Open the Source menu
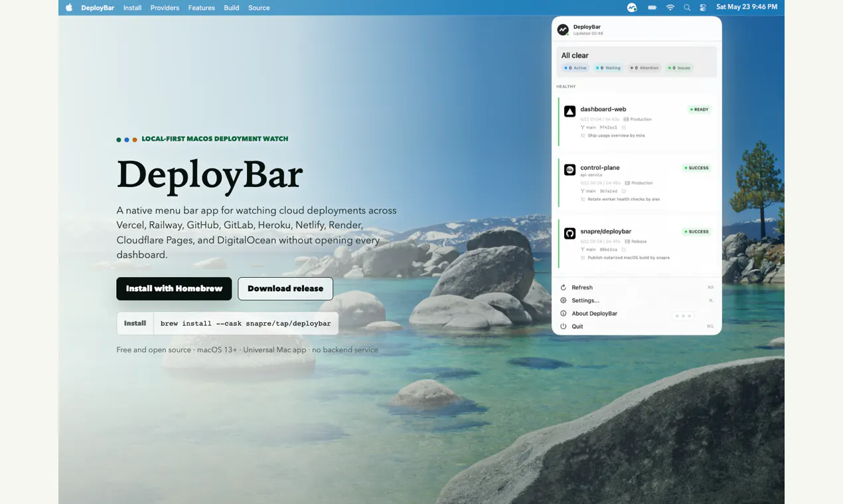This screenshot has width=843, height=504. pyautogui.click(x=259, y=8)
